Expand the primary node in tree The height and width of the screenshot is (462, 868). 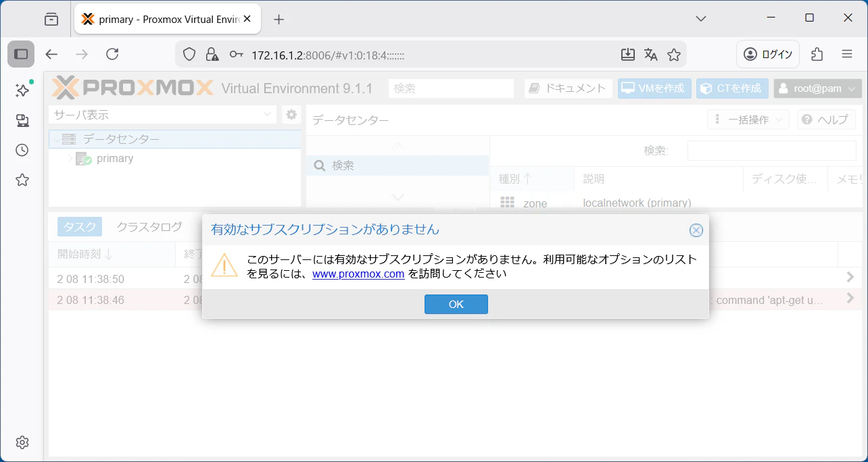click(70, 159)
